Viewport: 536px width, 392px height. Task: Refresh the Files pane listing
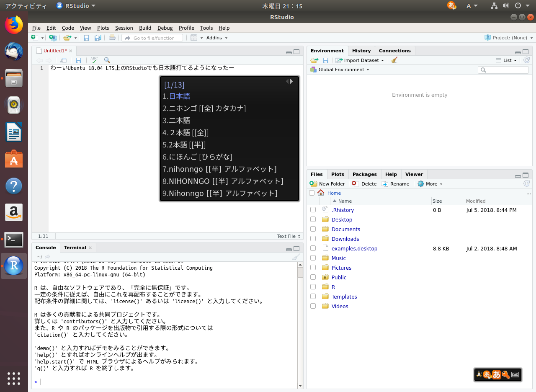pyautogui.click(x=526, y=184)
